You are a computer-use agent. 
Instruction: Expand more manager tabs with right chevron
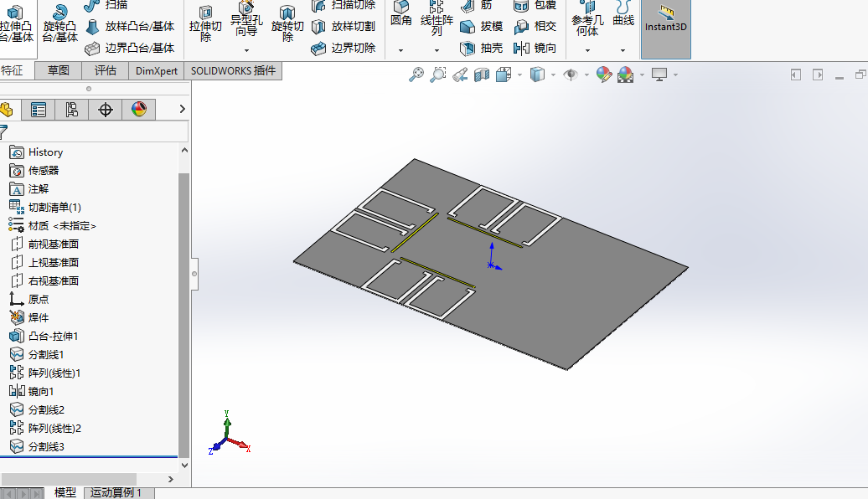182,110
